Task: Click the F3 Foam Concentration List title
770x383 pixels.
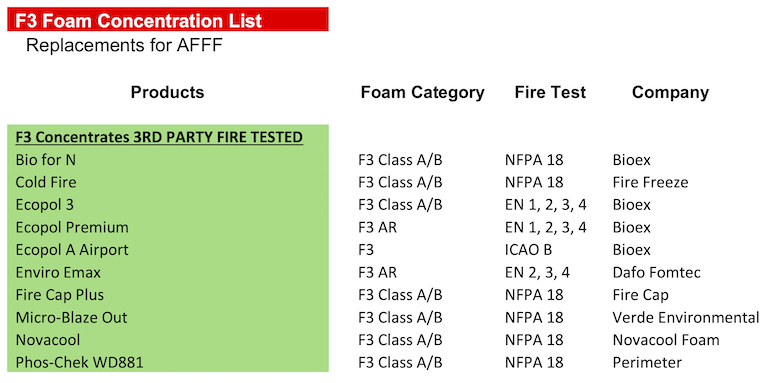Action: tap(139, 21)
